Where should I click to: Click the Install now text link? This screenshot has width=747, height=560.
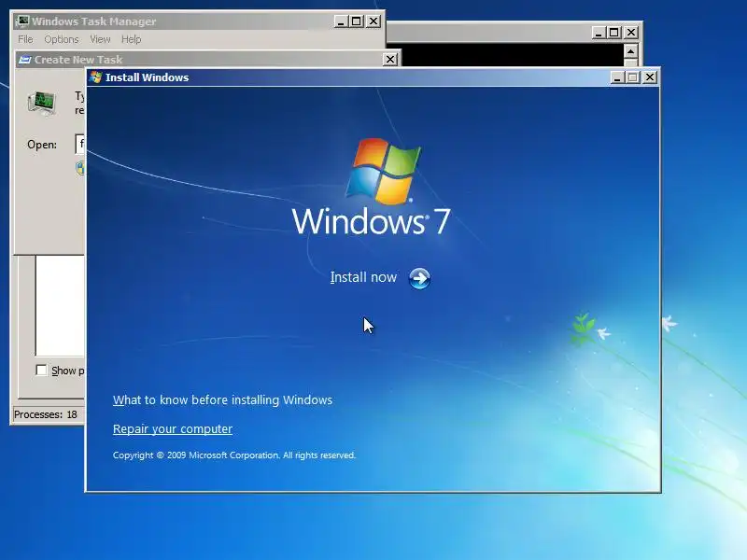click(x=363, y=277)
